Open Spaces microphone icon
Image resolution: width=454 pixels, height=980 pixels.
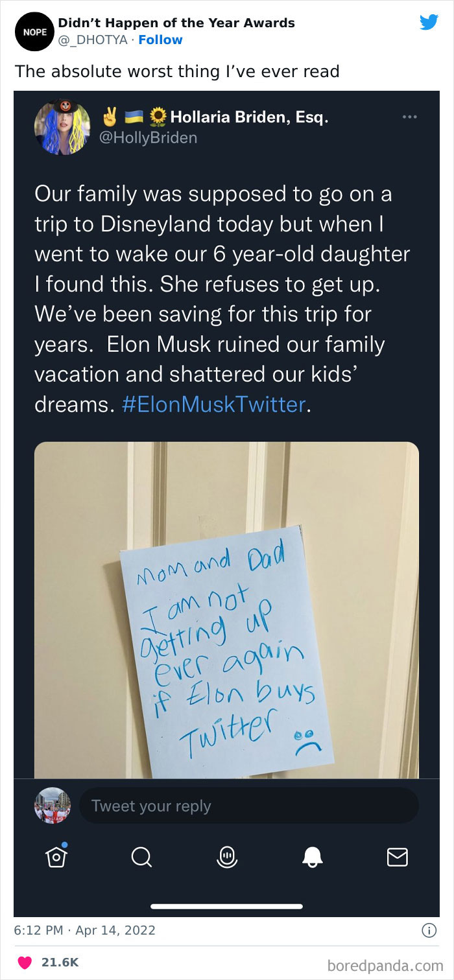[226, 857]
